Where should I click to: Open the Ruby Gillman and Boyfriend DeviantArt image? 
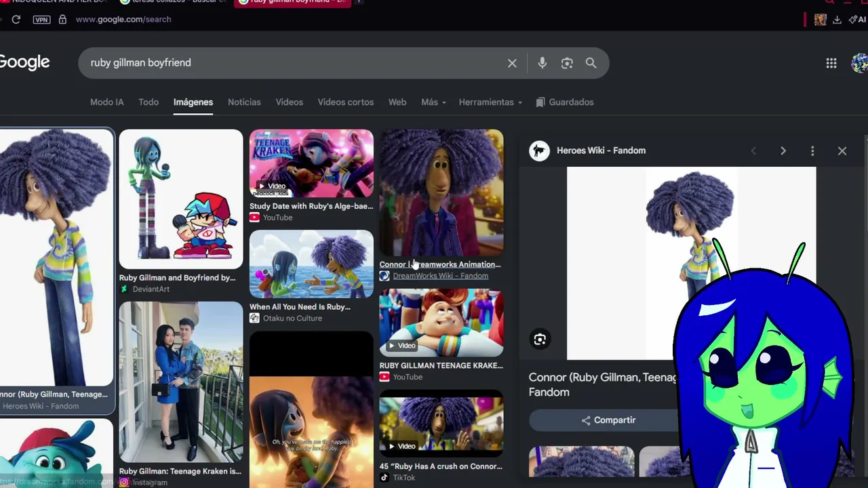[181, 199]
